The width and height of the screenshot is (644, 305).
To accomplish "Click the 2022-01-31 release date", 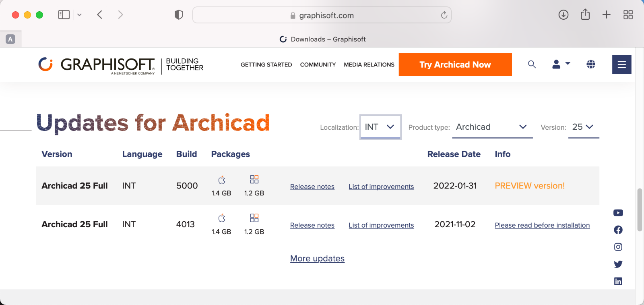I will [x=455, y=186].
